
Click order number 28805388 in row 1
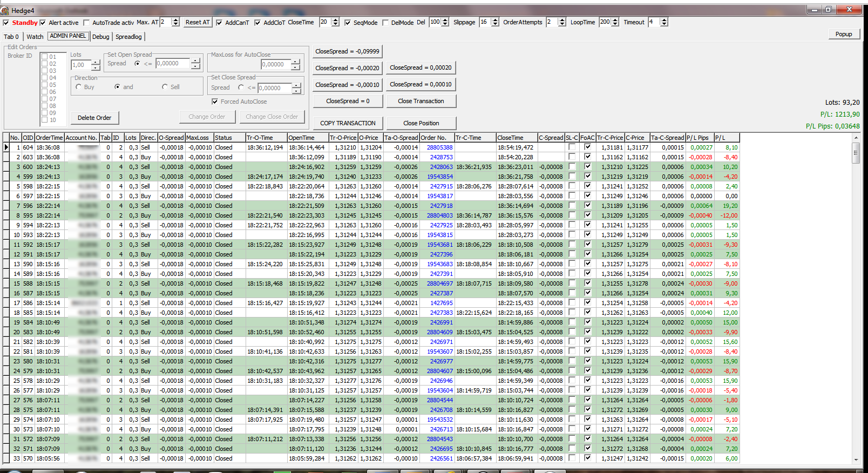440,147
